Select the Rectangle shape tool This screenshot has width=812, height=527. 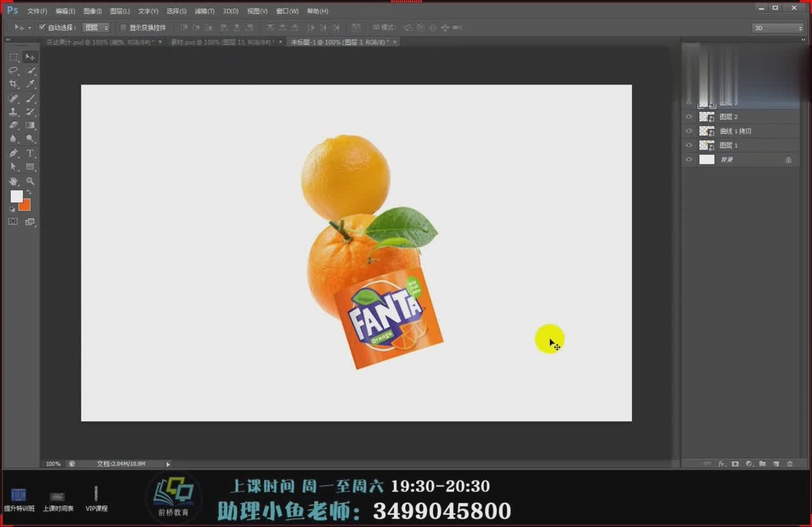coord(30,167)
